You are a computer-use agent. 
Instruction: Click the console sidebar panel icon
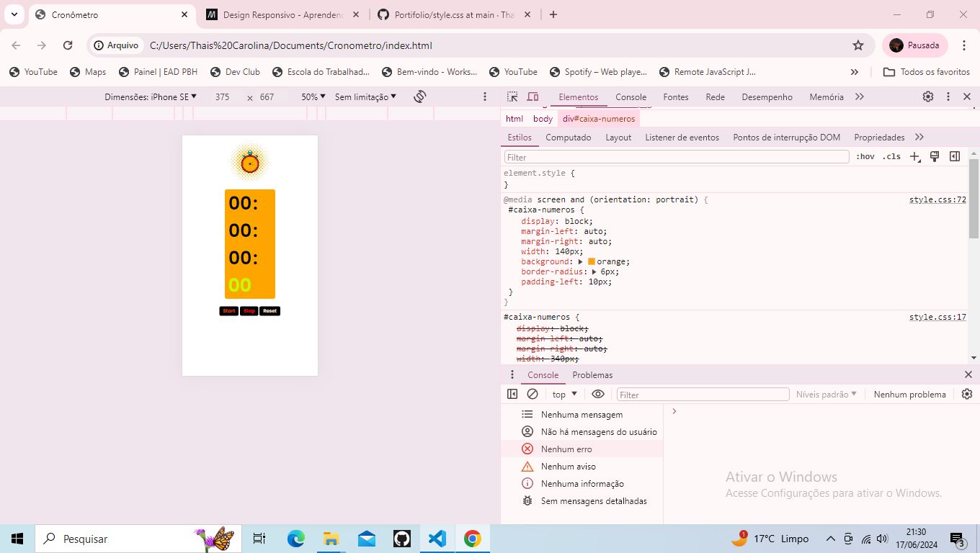coord(512,394)
